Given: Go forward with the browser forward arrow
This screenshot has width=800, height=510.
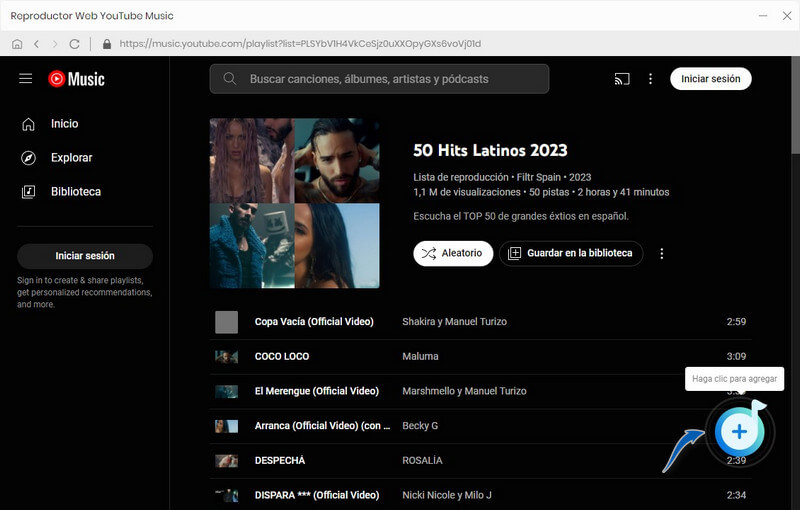Looking at the screenshot, I should click(x=55, y=44).
